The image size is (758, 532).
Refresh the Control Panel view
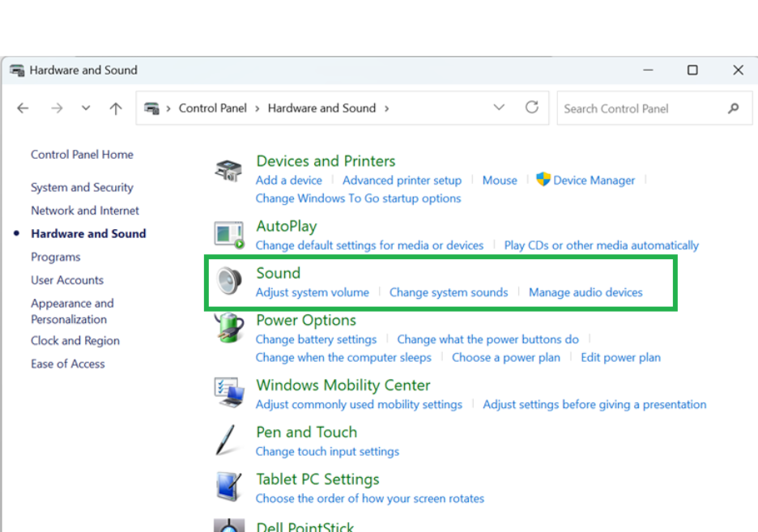point(532,107)
